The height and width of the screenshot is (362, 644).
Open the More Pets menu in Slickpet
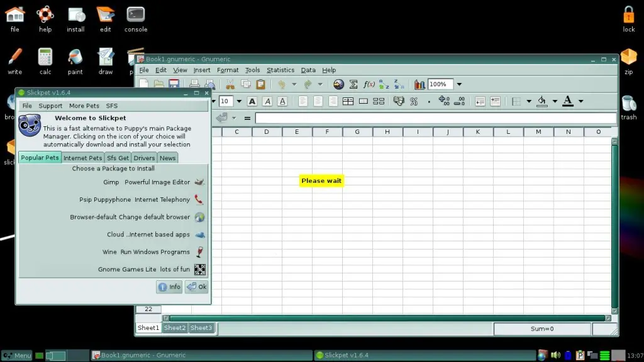(x=84, y=106)
